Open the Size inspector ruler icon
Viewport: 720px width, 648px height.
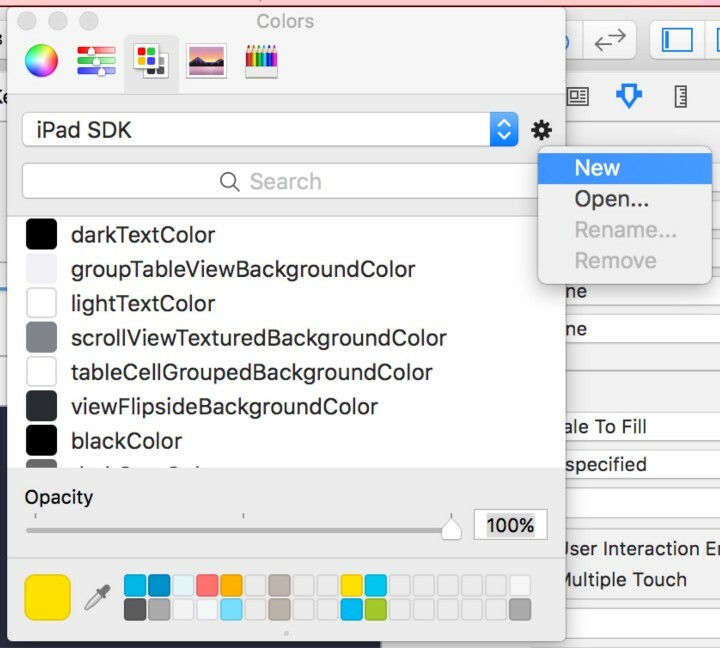[682, 96]
